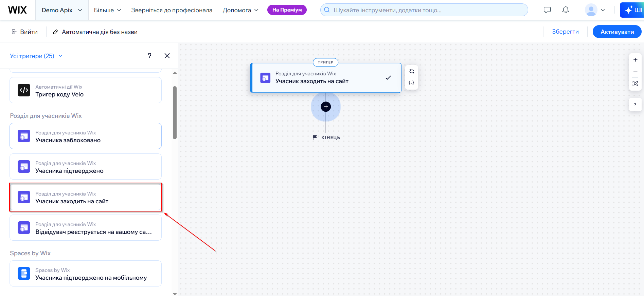This screenshot has height=296, width=644.
Task: Click the ТРИГЕР label badge
Action: pyautogui.click(x=325, y=62)
